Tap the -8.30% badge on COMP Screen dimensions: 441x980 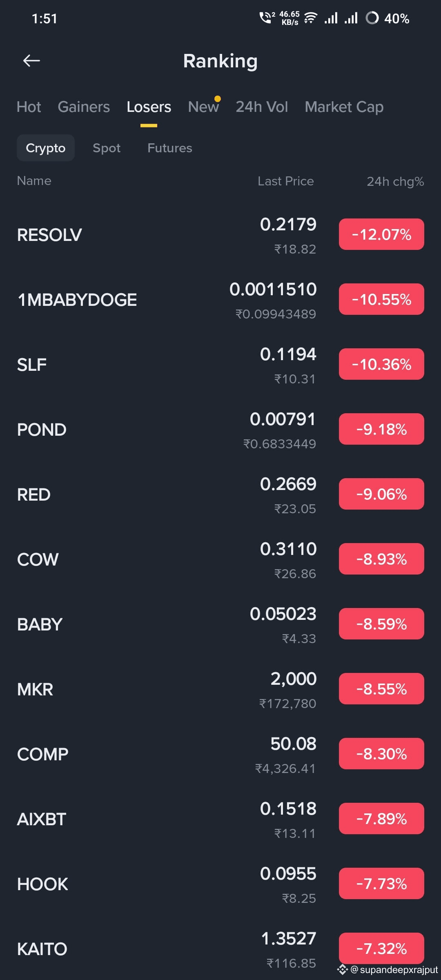pyautogui.click(x=381, y=754)
